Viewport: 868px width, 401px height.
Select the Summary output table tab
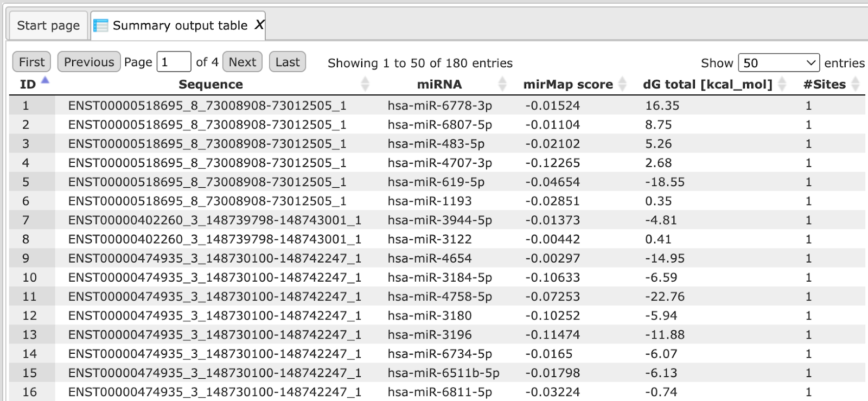(178, 26)
